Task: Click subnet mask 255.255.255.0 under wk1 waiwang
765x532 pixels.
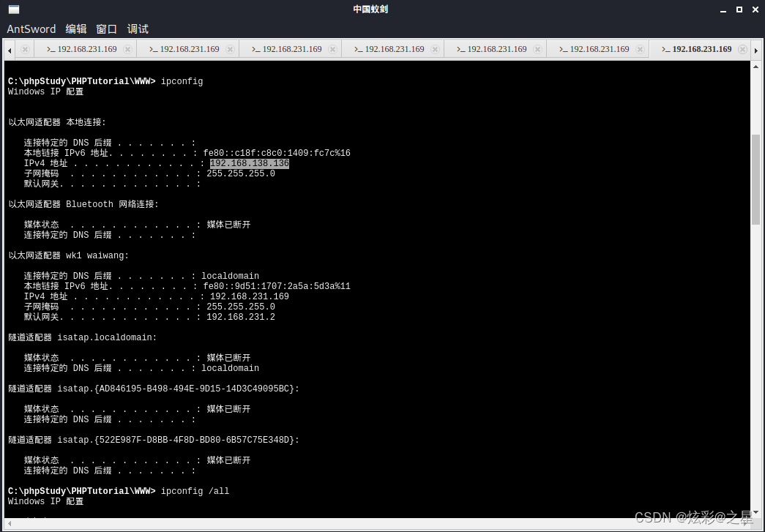Action: [241, 307]
